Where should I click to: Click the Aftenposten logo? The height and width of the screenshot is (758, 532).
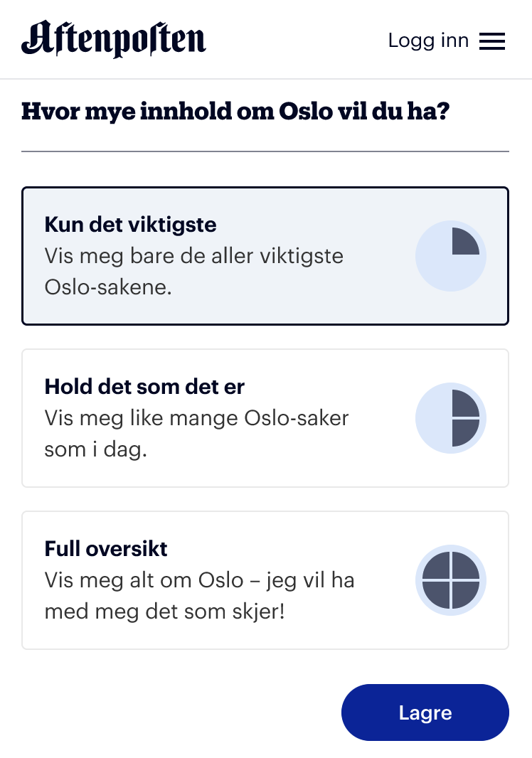(x=114, y=38)
